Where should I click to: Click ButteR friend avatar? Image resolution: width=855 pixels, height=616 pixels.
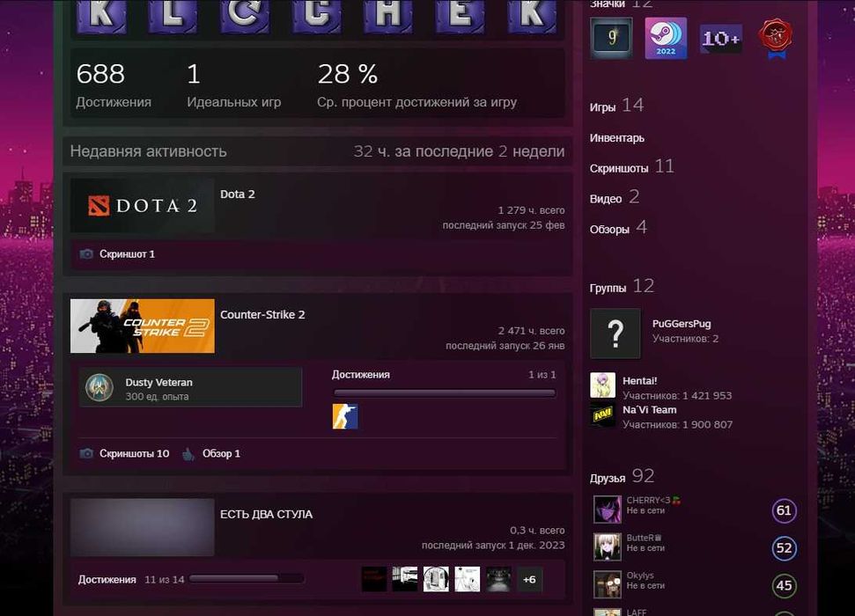coord(608,546)
